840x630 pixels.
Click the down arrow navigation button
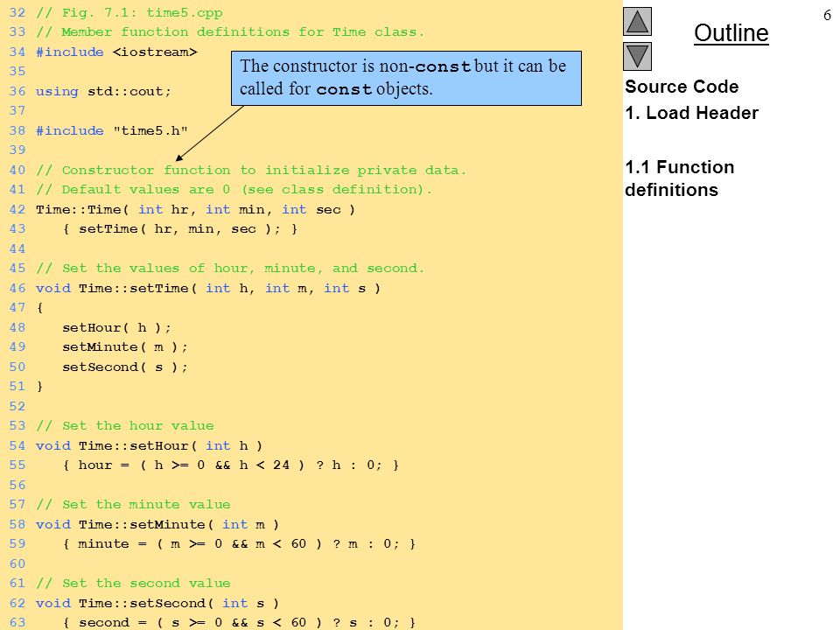click(637, 56)
